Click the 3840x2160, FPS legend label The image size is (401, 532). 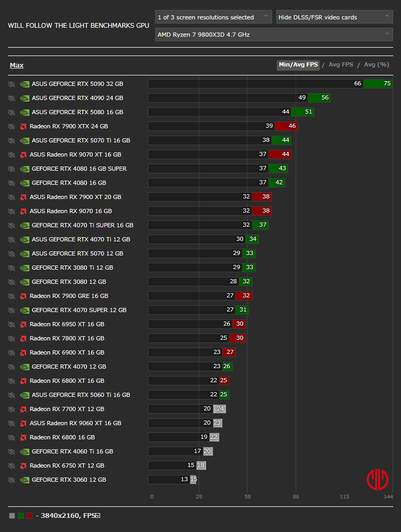(68, 516)
